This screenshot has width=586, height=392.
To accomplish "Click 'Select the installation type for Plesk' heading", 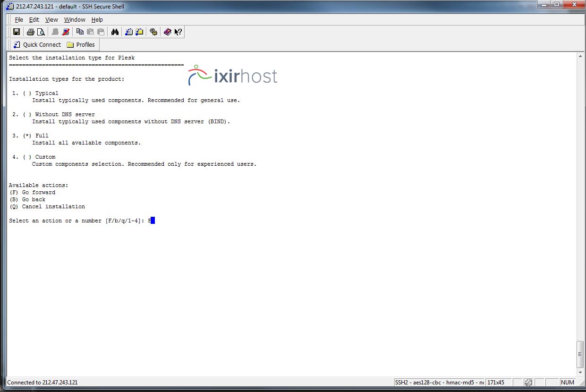I will pos(72,58).
